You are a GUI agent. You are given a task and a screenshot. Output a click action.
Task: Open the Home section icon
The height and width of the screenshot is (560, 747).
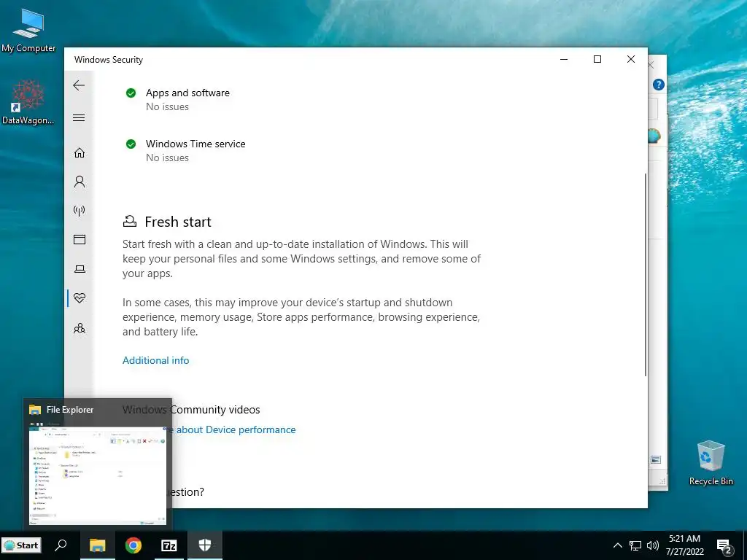pos(80,152)
